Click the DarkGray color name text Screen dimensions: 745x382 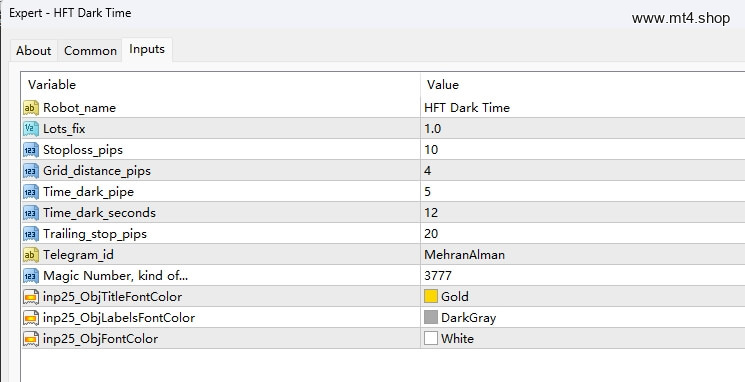point(468,318)
